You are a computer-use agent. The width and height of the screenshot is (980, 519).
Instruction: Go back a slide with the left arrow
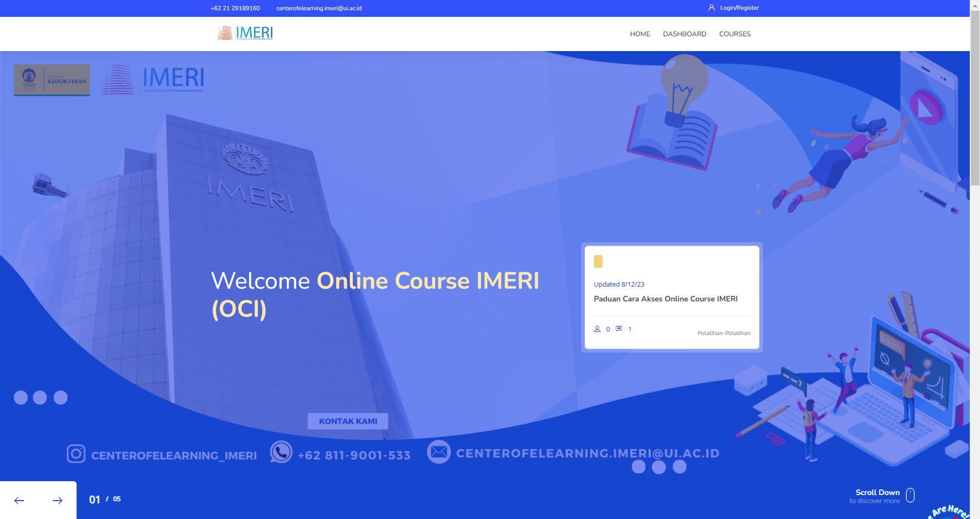tap(19, 501)
